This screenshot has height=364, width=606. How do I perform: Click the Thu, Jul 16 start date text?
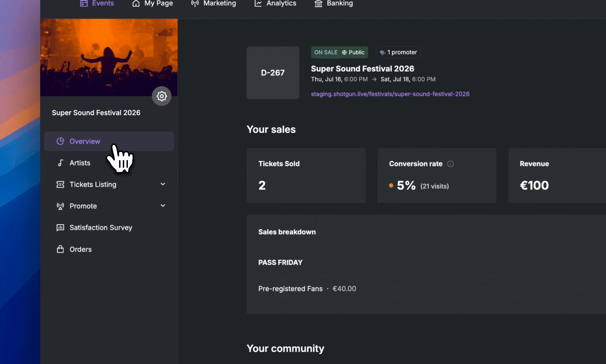point(339,79)
